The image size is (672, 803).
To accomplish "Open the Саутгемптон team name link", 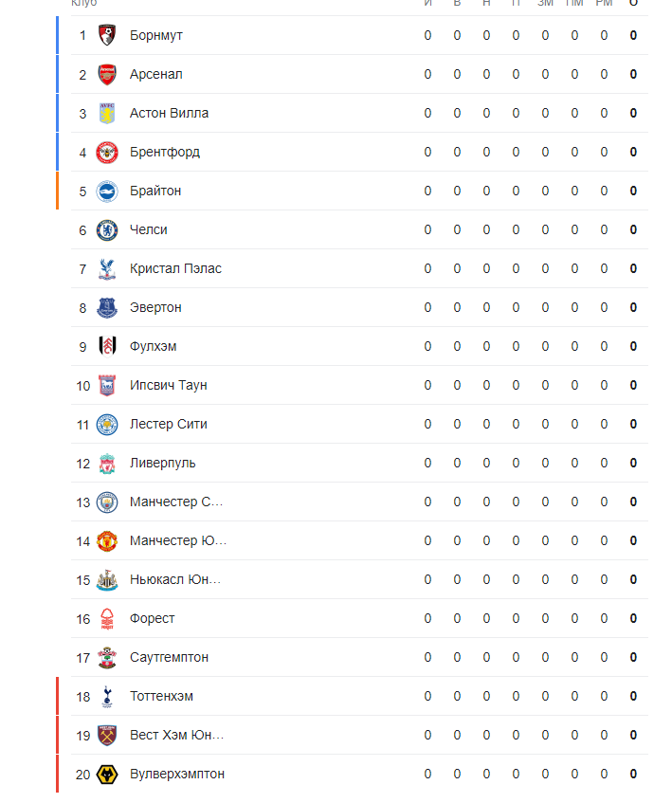I will [x=169, y=657].
